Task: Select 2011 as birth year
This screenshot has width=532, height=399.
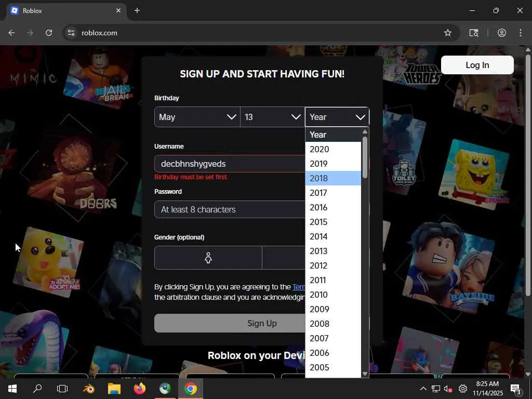Action: pos(333,280)
